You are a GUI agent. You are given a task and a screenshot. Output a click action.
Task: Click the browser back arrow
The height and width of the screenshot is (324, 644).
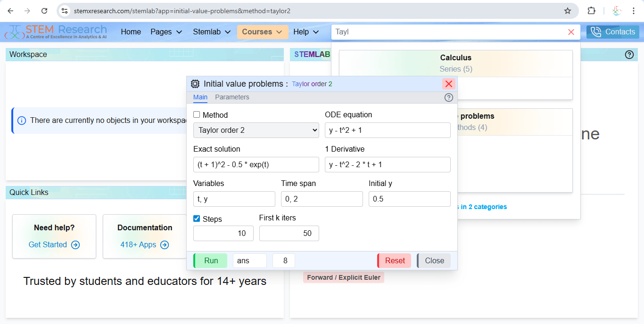[x=10, y=10]
